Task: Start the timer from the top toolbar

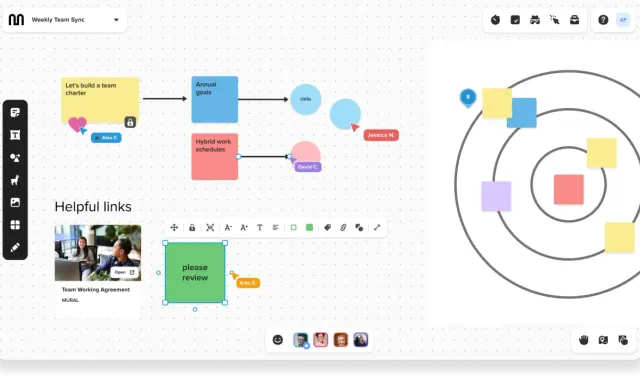Action: tap(496, 20)
